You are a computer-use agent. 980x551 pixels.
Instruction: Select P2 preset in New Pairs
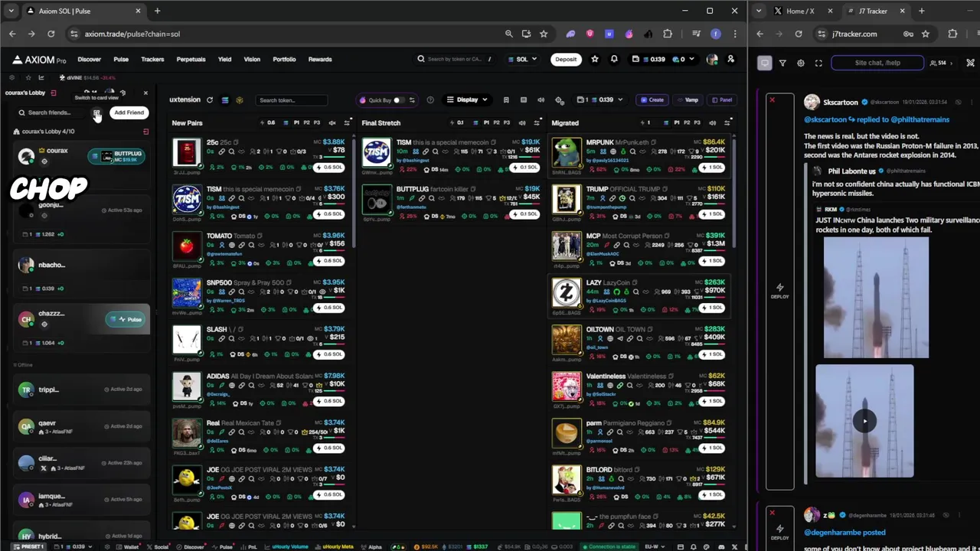click(306, 122)
